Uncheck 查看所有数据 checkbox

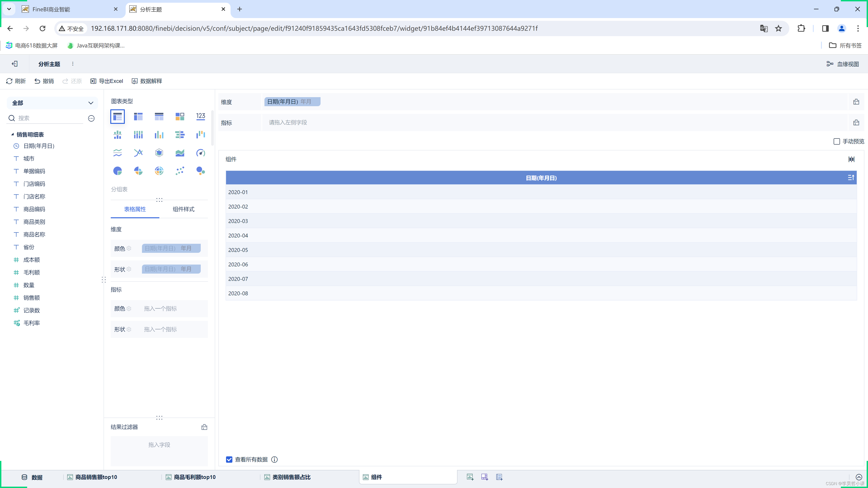coord(229,460)
